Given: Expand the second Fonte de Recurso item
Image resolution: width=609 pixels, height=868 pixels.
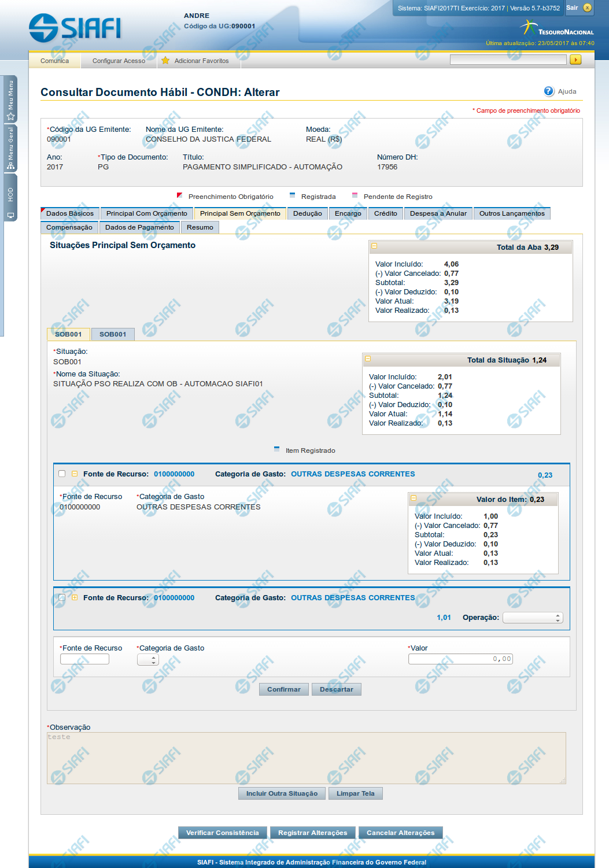Looking at the screenshot, I should pyautogui.click(x=75, y=597).
